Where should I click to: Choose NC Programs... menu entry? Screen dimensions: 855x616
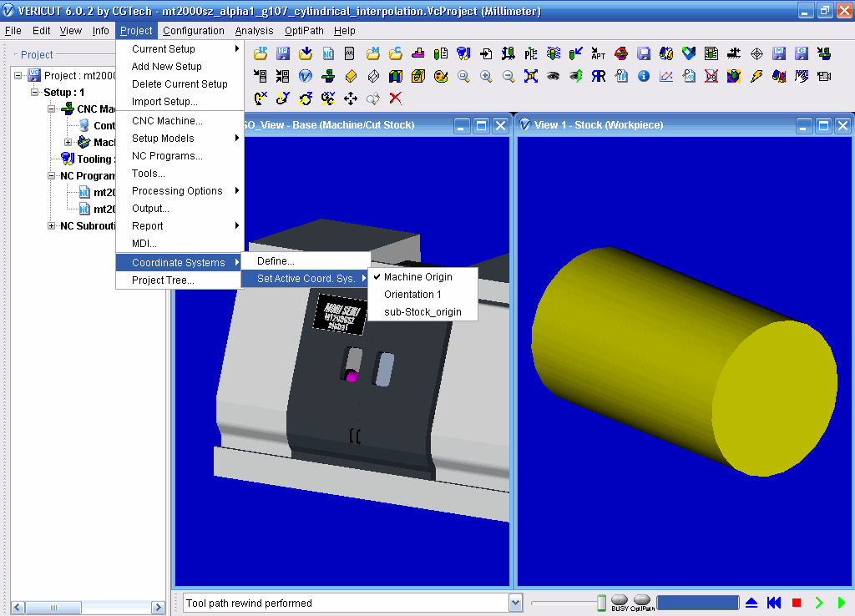(x=180, y=156)
